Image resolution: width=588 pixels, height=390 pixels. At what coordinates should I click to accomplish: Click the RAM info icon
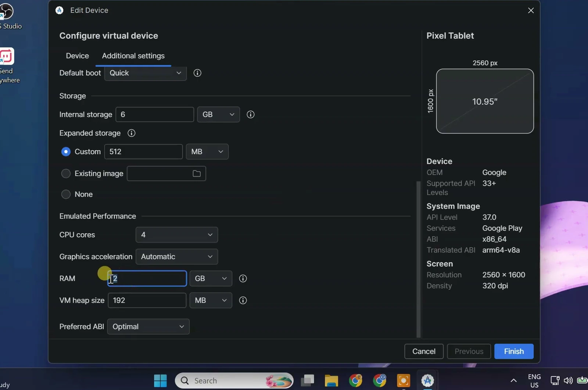click(243, 279)
